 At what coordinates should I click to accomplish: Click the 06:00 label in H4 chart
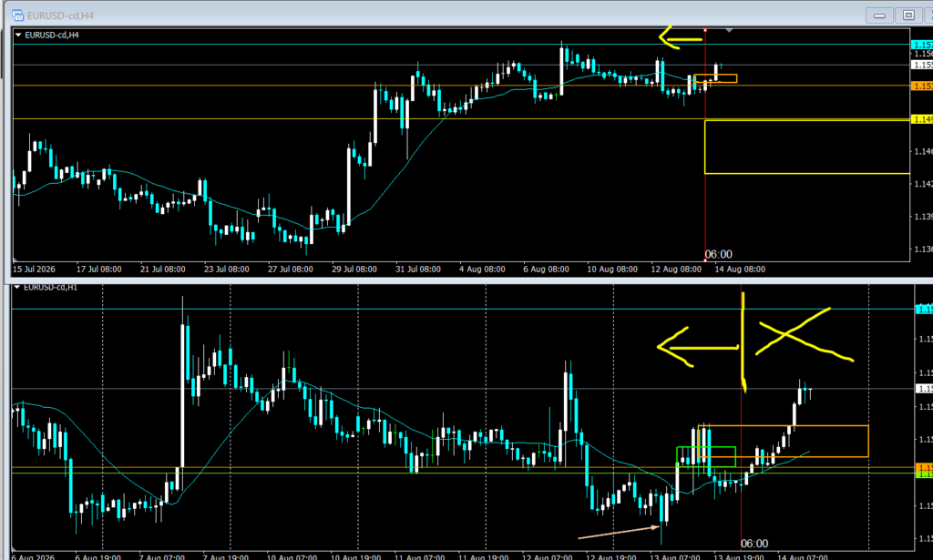point(719,254)
